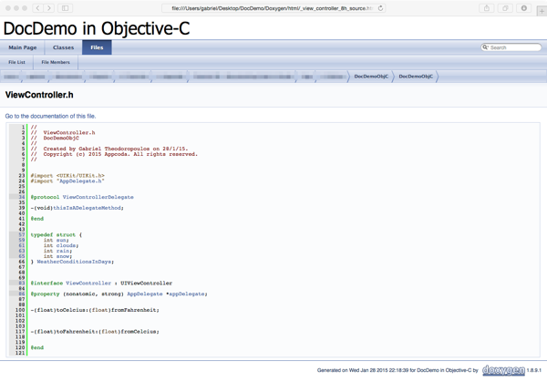Click the browser back arrow
The width and height of the screenshot is (547, 392).
click(x=37, y=8)
